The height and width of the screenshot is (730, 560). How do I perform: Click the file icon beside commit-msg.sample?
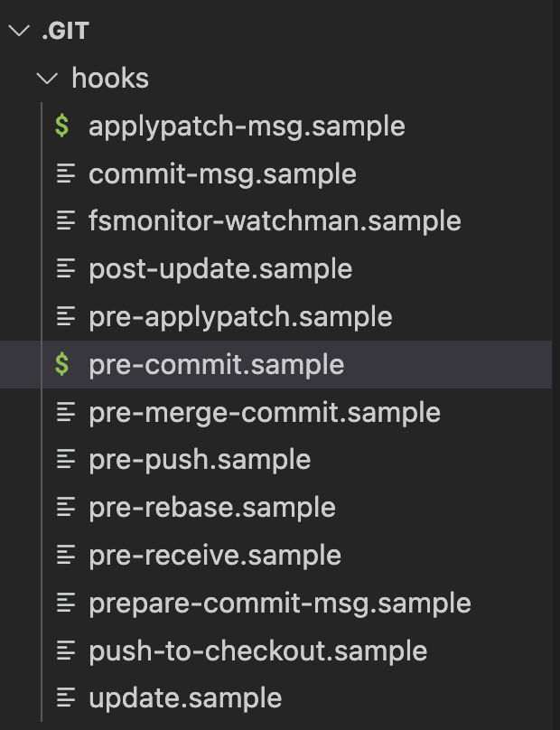[x=65, y=173]
